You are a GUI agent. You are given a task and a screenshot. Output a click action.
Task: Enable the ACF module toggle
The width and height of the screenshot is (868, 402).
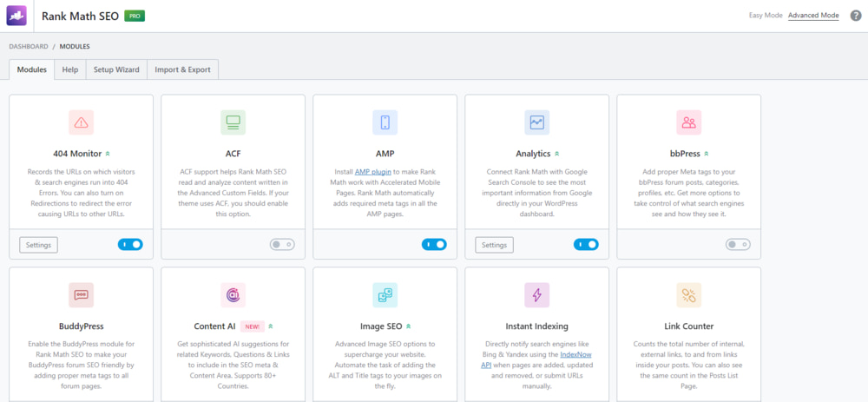click(282, 244)
